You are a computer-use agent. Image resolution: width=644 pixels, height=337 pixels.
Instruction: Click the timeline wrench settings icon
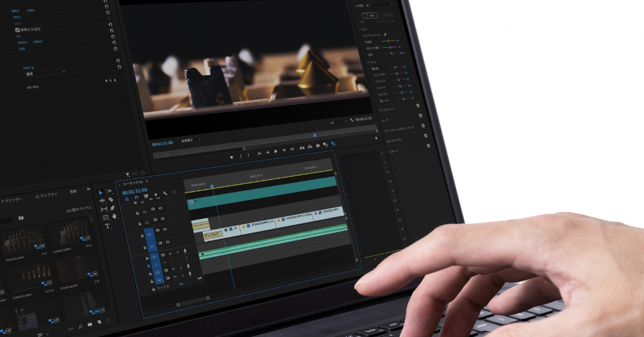(x=165, y=193)
